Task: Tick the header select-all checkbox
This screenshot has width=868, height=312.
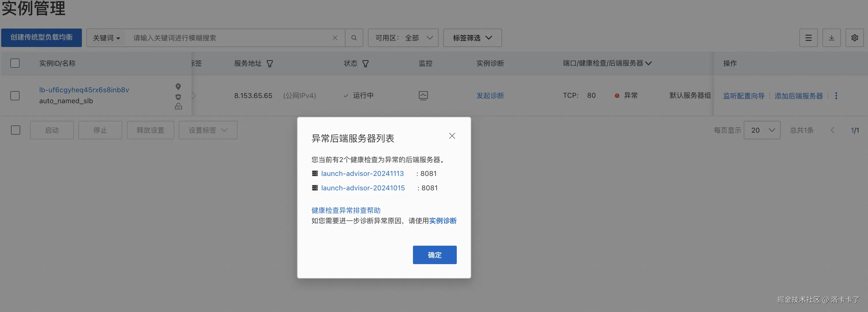Action: pyautogui.click(x=15, y=63)
